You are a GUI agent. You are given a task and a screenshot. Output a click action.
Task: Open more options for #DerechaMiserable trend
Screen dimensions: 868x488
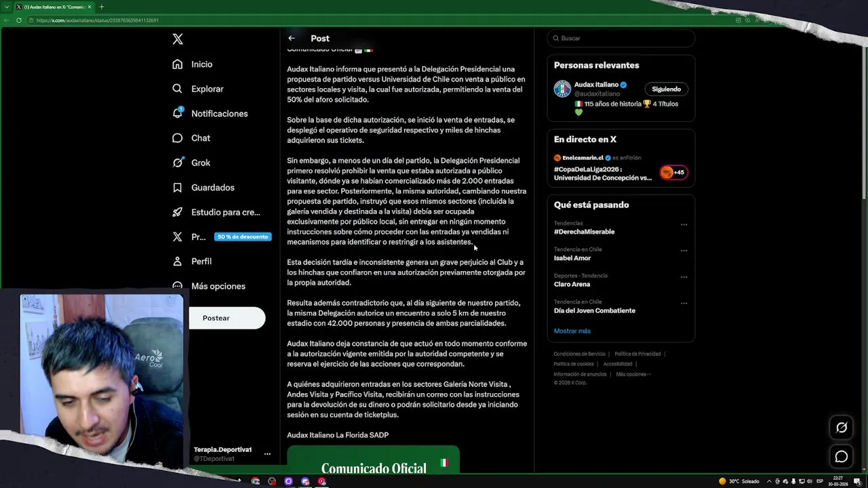tap(684, 224)
